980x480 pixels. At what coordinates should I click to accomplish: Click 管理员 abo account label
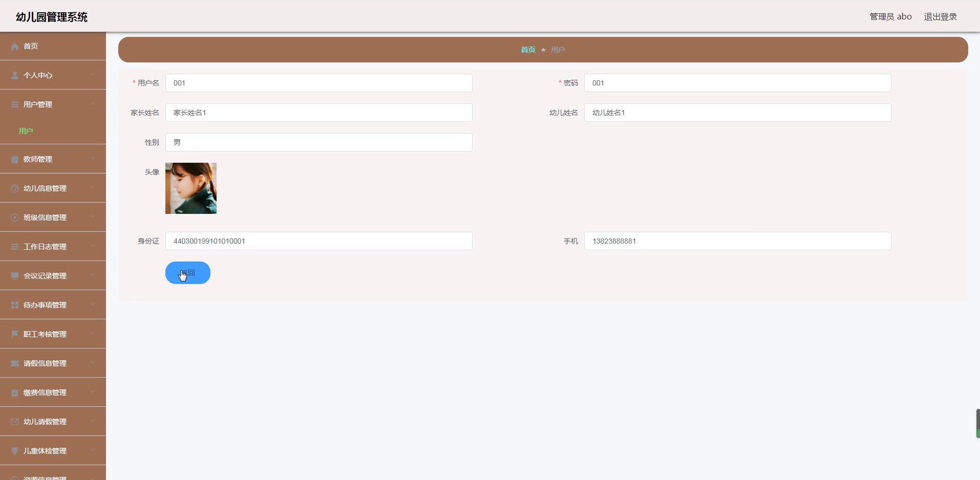coord(890,16)
